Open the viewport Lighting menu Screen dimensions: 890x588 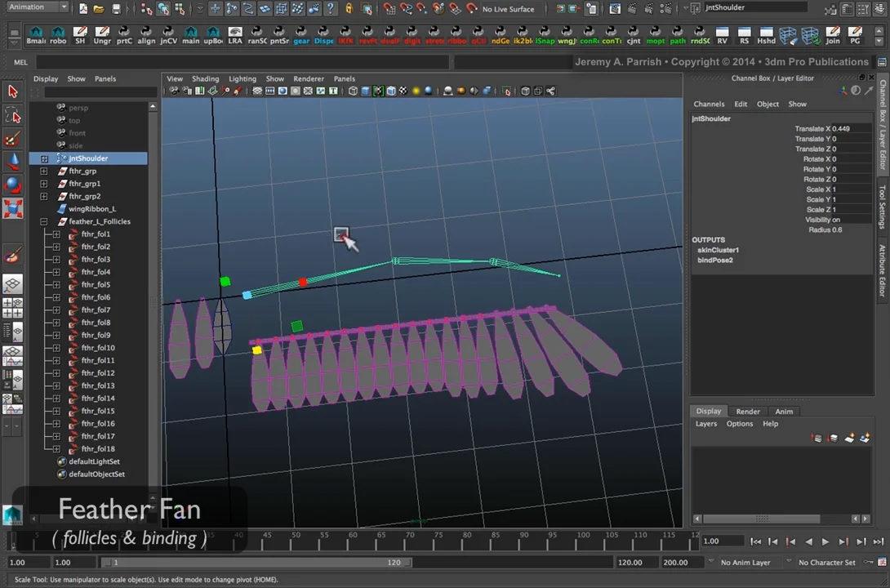[x=243, y=79]
